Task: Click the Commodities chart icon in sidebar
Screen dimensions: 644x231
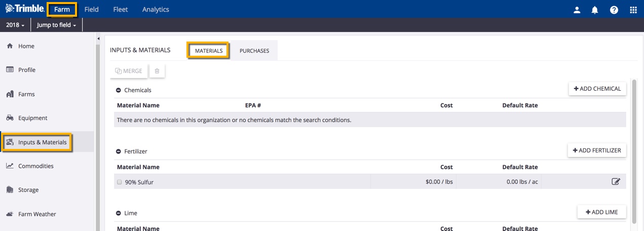Action: pos(10,166)
